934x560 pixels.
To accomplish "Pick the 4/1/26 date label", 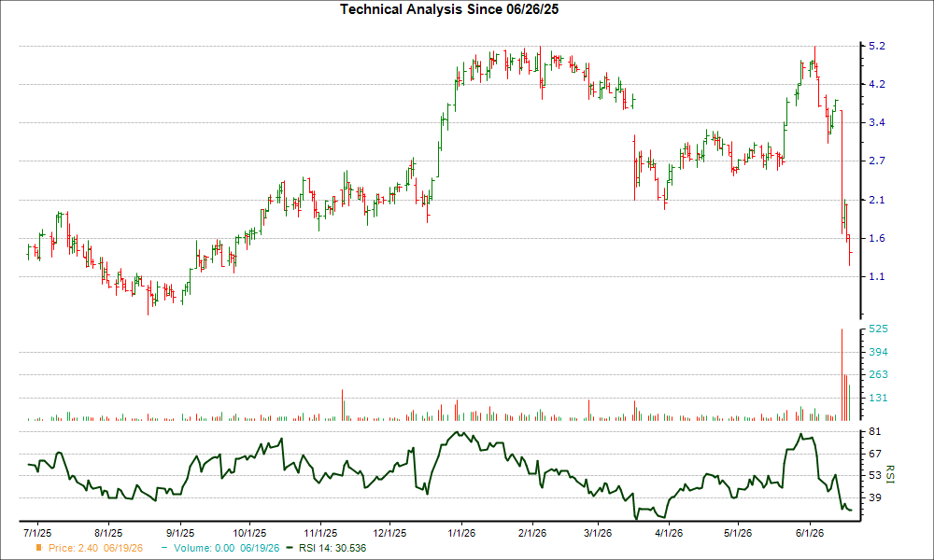I will click(x=669, y=533).
